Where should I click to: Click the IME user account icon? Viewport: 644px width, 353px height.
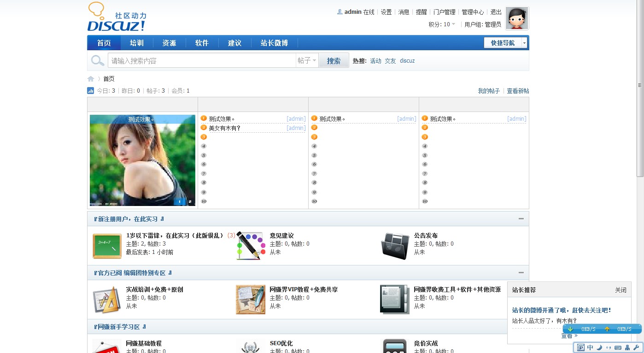click(627, 347)
